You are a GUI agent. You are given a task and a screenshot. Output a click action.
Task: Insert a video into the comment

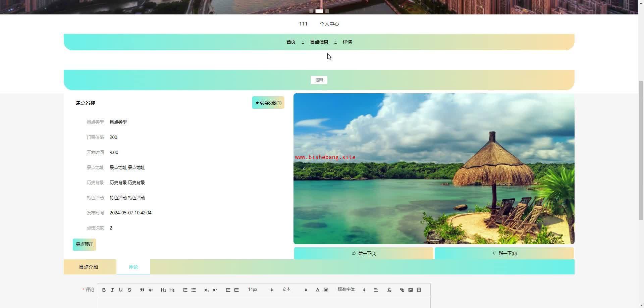pos(419,290)
